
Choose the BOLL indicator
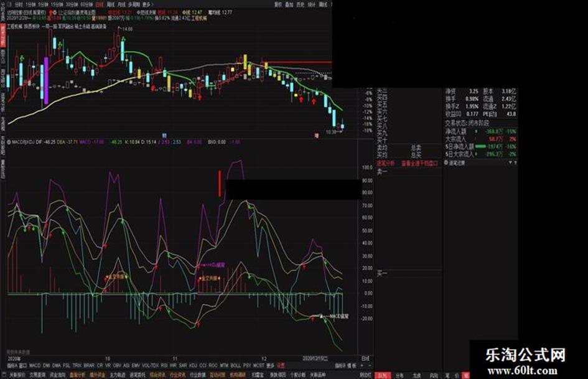pyautogui.click(x=235, y=365)
